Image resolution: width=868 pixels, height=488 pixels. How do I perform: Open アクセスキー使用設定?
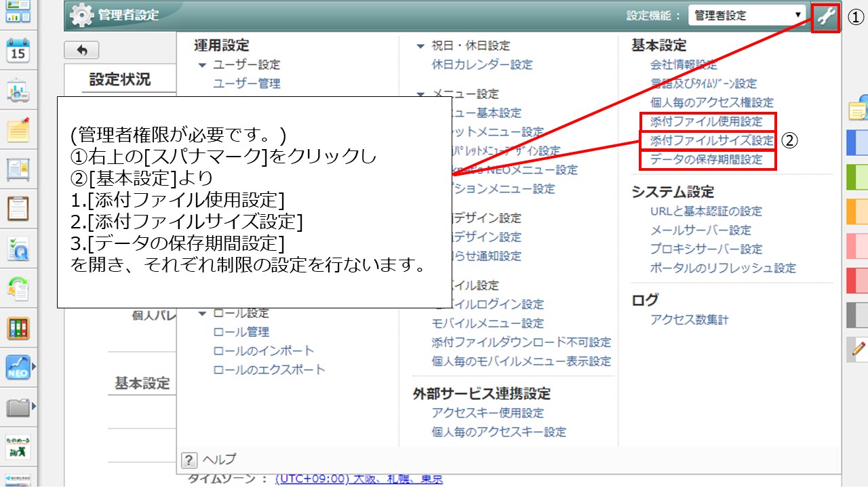[x=488, y=413]
